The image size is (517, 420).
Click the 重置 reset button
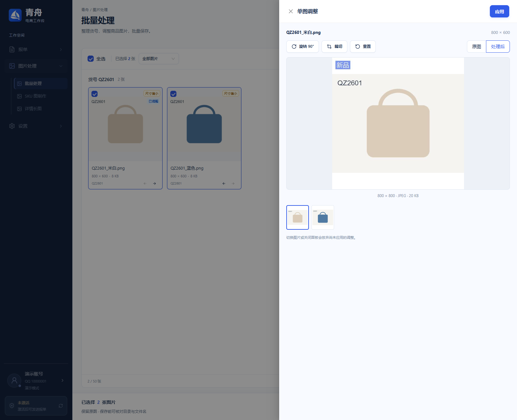[x=363, y=47]
